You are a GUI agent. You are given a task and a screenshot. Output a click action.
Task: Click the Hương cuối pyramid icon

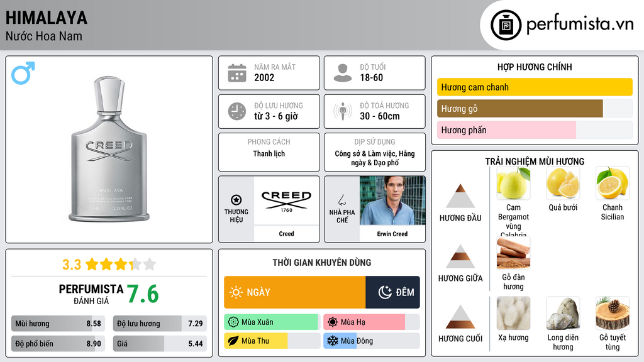(460, 317)
